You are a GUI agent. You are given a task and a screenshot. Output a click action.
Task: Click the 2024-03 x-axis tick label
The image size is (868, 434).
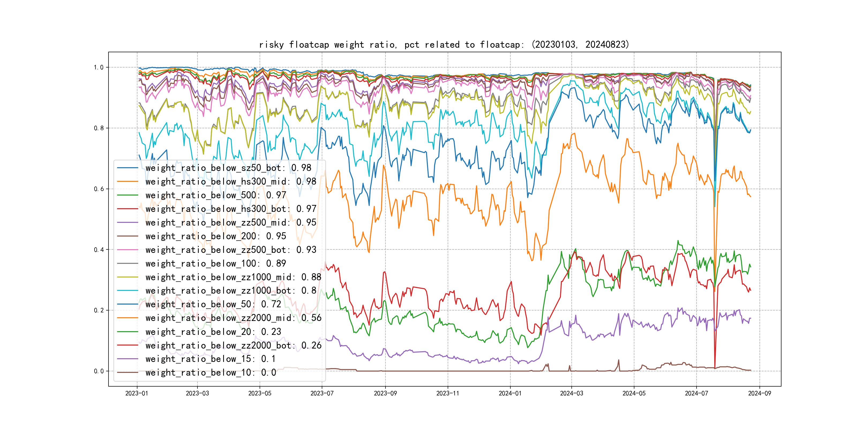[x=571, y=393]
